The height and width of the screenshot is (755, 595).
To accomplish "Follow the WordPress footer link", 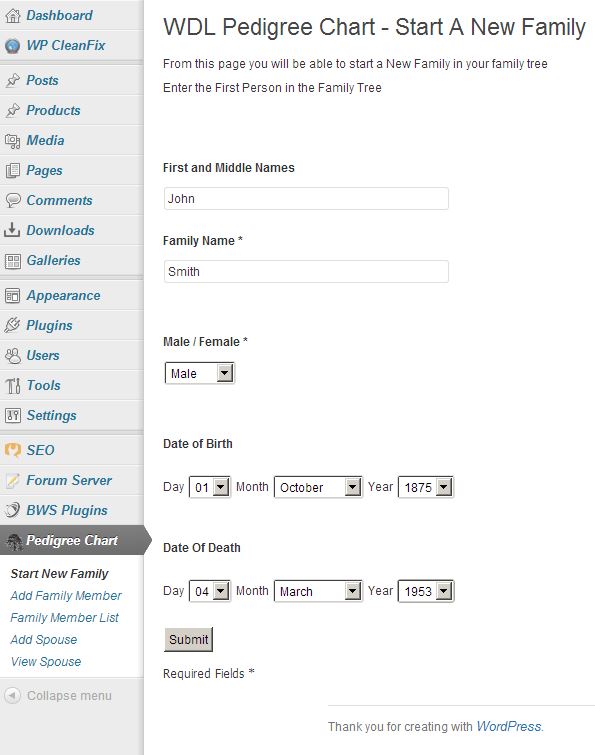I will tap(509, 726).
